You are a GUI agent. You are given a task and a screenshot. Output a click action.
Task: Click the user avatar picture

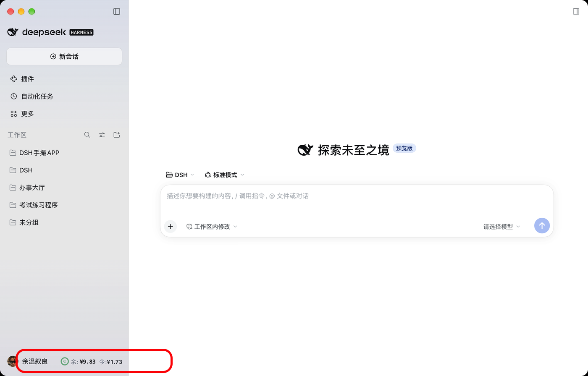[13, 361]
